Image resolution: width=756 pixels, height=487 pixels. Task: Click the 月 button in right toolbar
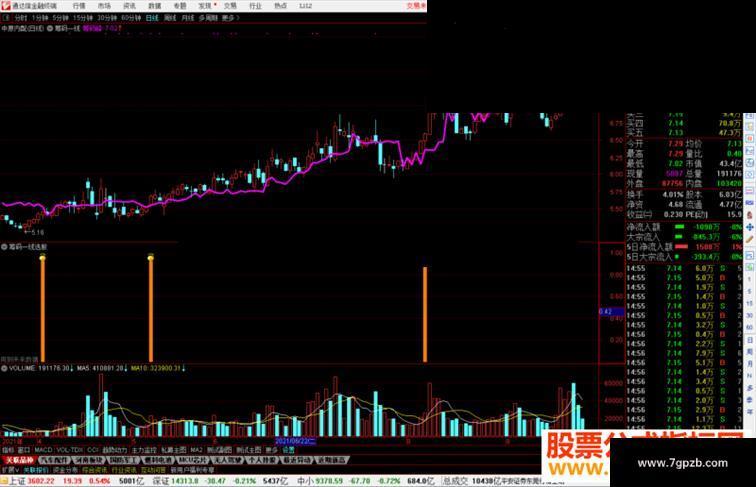(x=750, y=364)
